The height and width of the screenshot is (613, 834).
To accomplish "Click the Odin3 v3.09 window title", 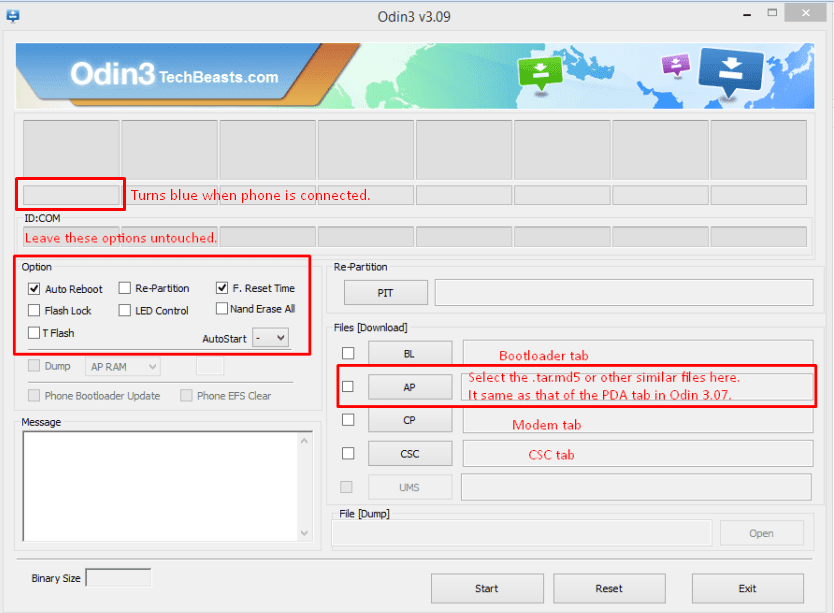I will [414, 17].
